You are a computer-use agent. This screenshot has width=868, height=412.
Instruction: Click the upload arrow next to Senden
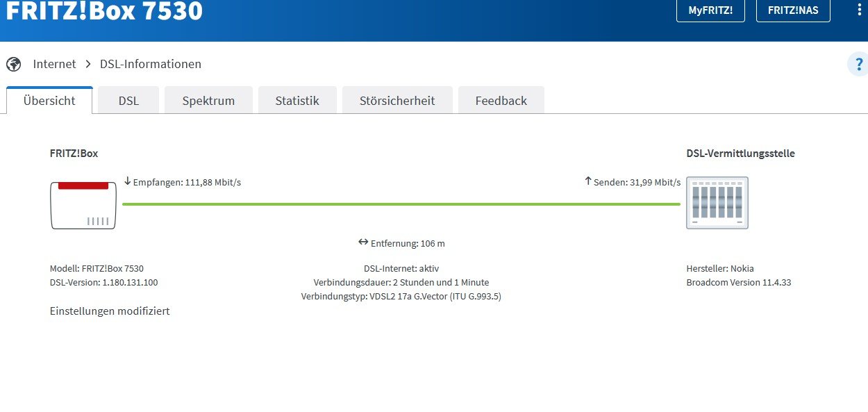click(x=587, y=181)
